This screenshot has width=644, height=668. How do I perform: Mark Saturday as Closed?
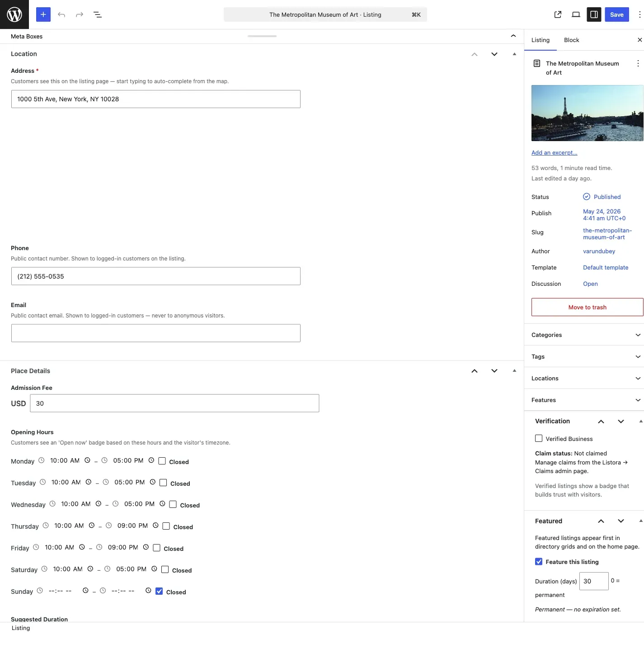[x=165, y=570]
